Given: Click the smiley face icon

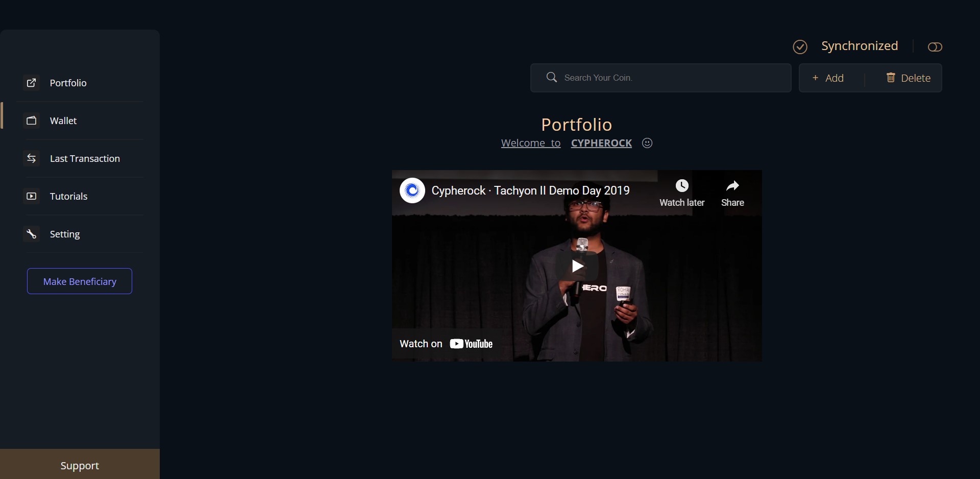Looking at the screenshot, I should point(647,143).
